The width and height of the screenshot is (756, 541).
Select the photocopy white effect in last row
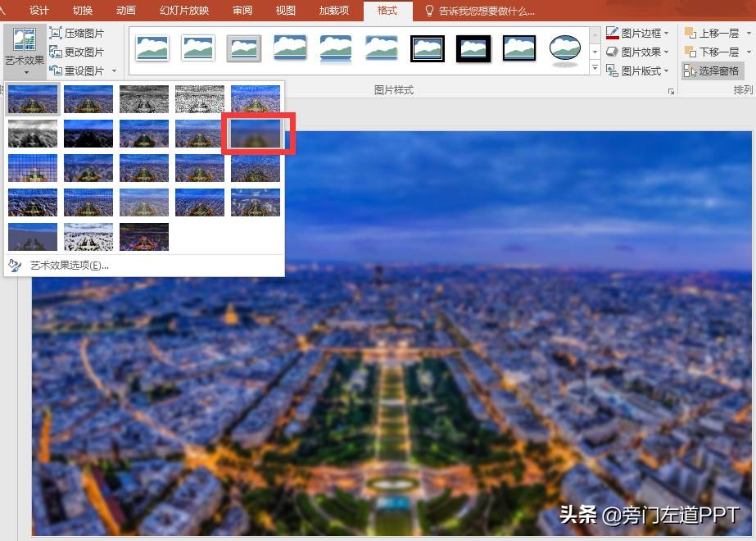88,236
